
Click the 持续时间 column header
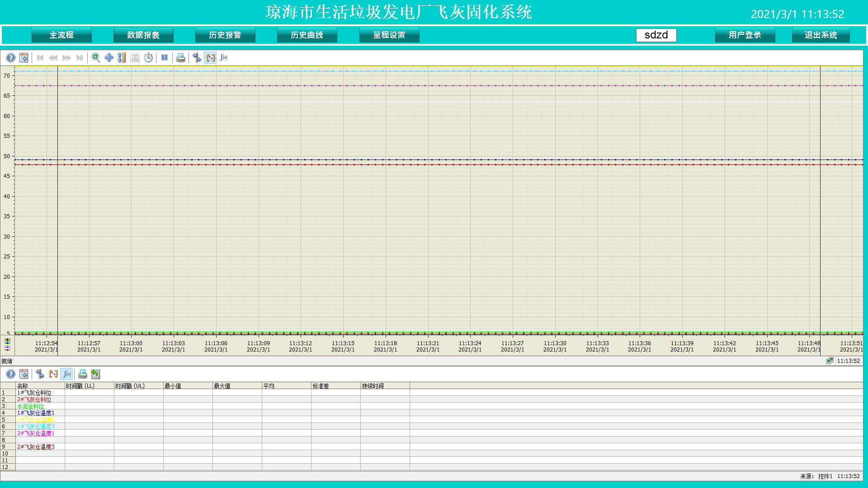click(385, 386)
